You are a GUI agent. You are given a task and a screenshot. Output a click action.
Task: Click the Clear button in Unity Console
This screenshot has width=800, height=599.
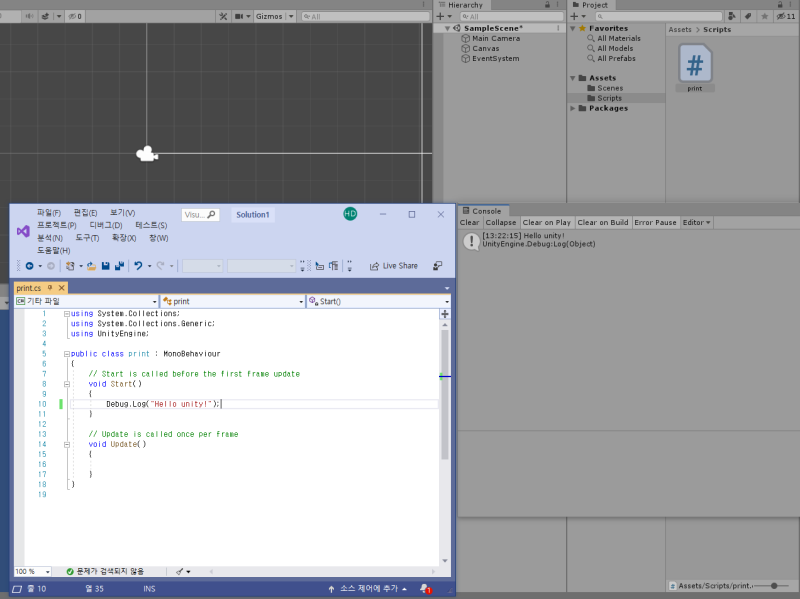coord(469,222)
